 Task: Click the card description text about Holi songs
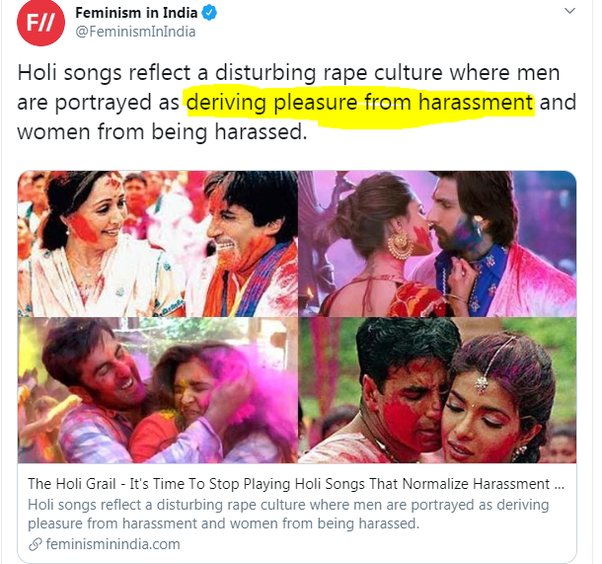pos(288,514)
